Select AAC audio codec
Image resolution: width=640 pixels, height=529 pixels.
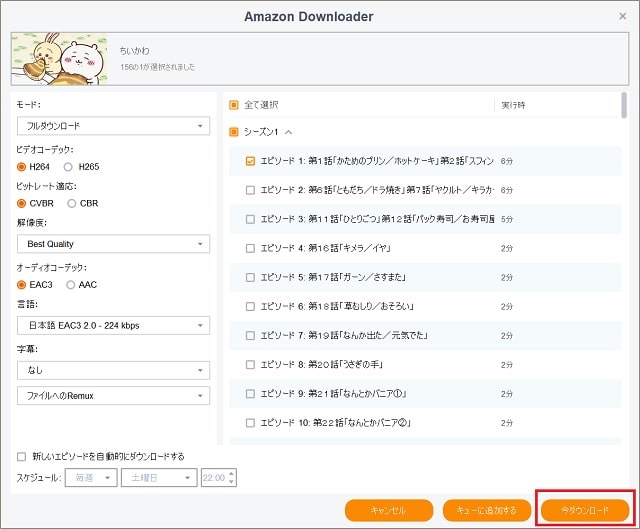[70, 285]
